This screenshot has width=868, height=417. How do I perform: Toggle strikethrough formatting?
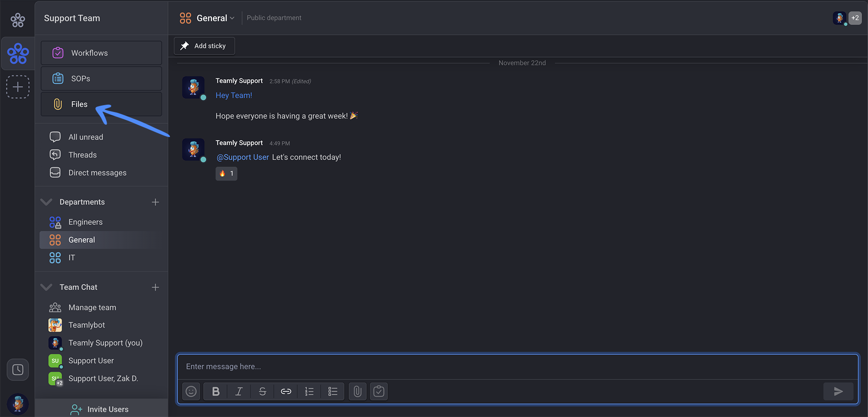262,392
